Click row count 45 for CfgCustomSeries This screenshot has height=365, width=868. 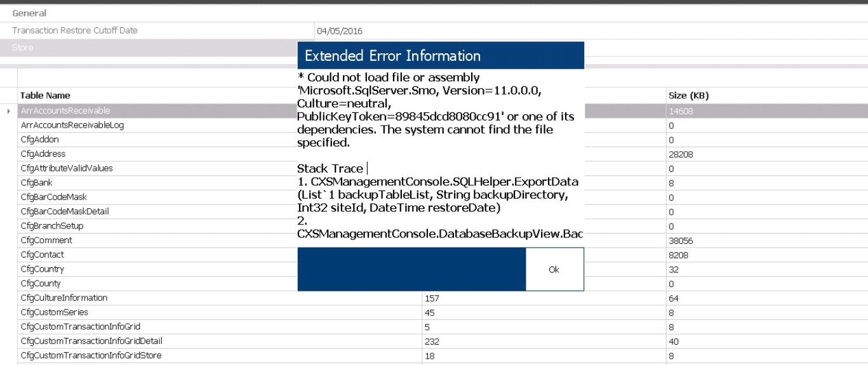[430, 312]
